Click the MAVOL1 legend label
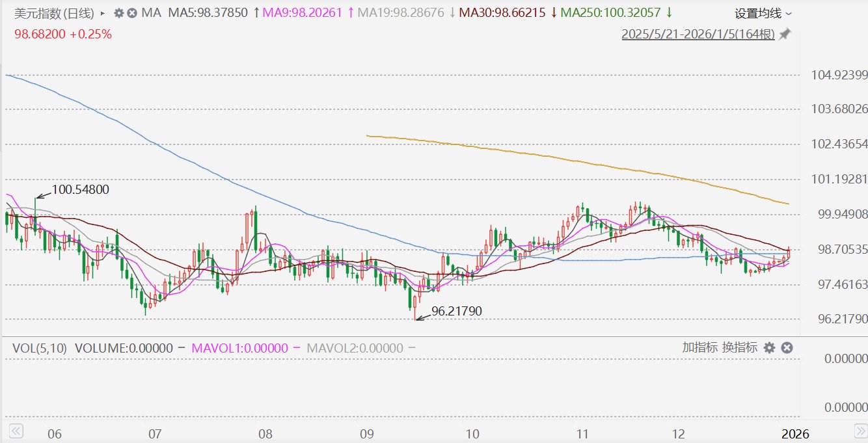Viewport: 868px width, 443px height. coord(240,348)
